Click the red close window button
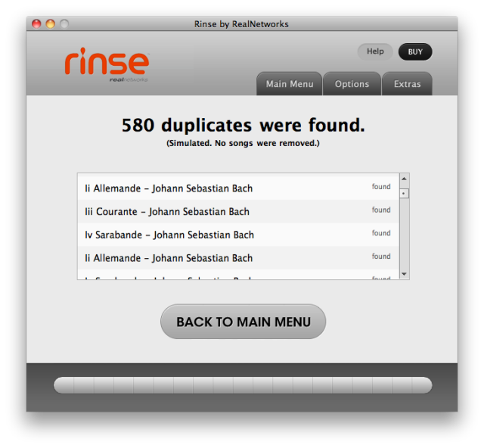484x448 pixels. 36,23
